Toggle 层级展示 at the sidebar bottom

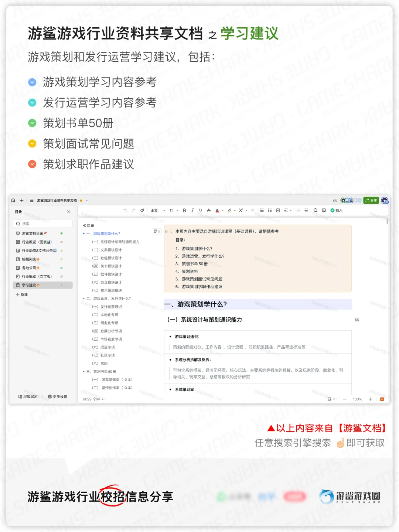pyautogui.click(x=28, y=396)
